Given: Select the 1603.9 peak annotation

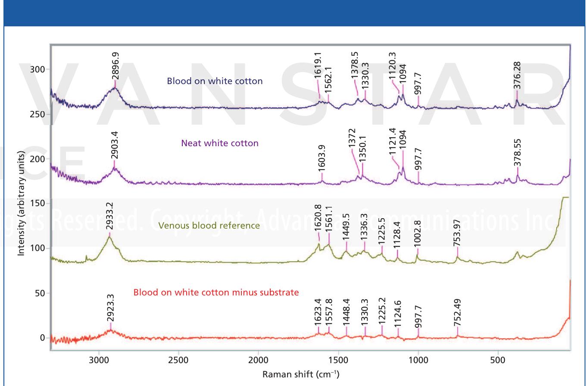Looking at the screenshot, I should (322, 158).
